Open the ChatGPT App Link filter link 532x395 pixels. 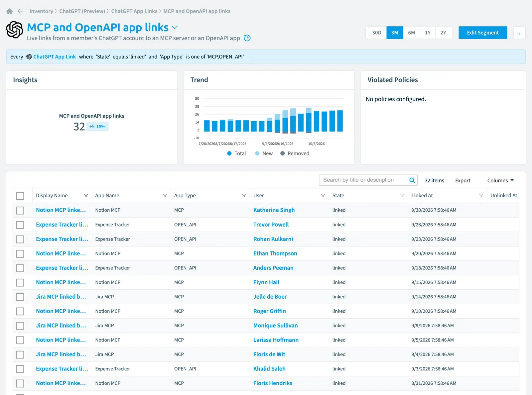[55, 57]
